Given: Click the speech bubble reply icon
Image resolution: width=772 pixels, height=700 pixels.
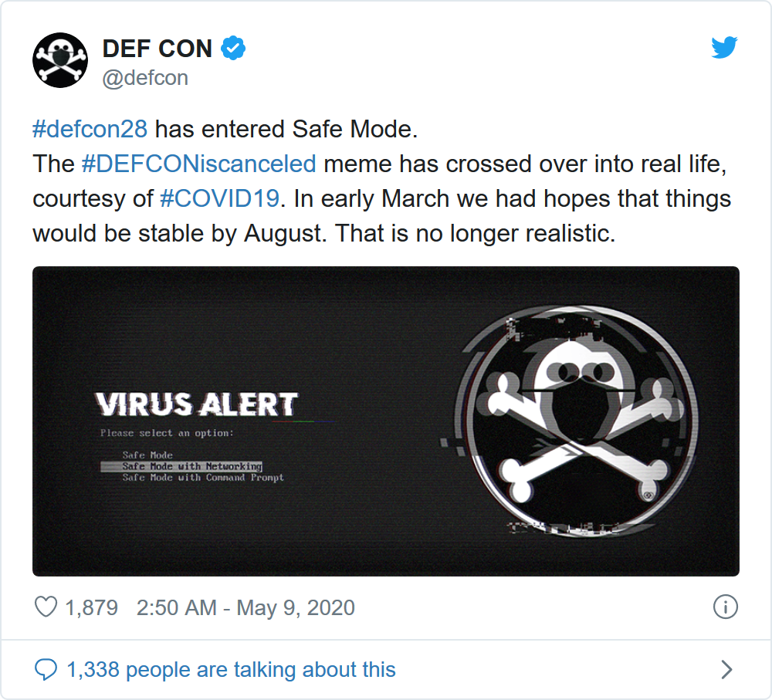Looking at the screenshot, I should click(x=46, y=669).
